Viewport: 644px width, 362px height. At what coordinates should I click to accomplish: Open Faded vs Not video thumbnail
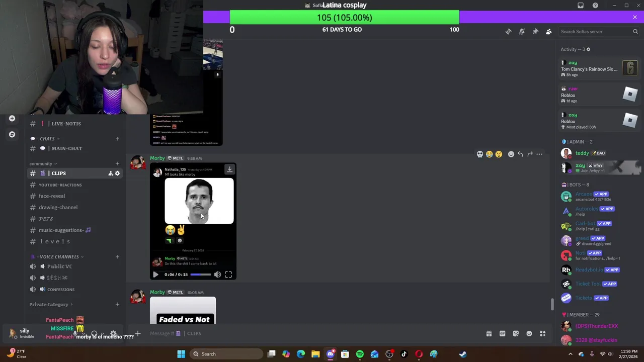click(183, 311)
